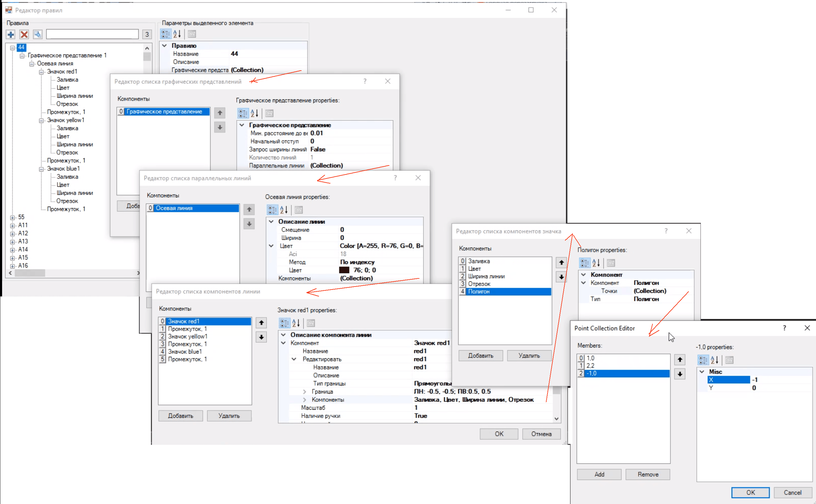
Task: Click property pages icon in Осевая линия properties
Action: pyautogui.click(x=299, y=210)
